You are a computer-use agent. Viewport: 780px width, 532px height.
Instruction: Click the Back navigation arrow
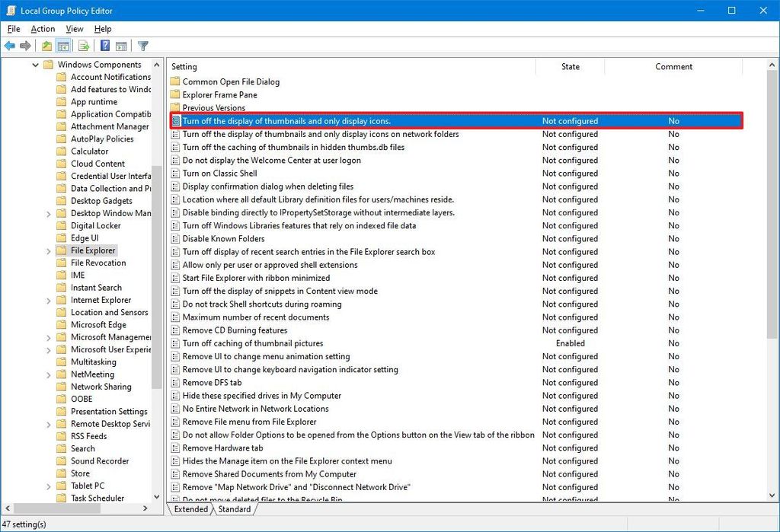(10, 46)
